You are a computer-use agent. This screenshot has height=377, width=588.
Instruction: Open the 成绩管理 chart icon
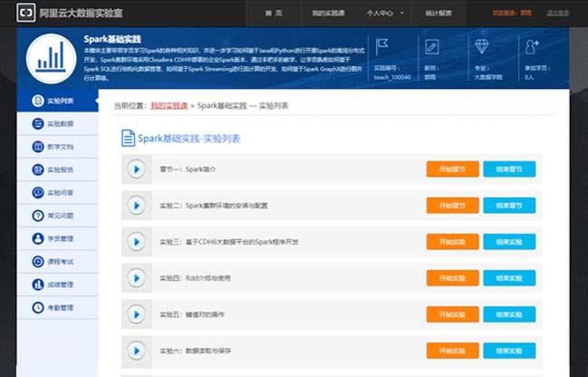pos(38,285)
